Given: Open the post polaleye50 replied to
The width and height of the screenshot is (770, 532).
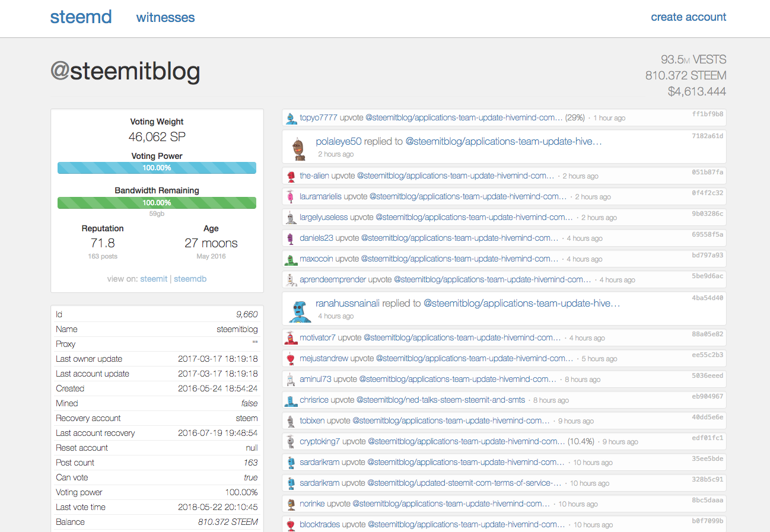Looking at the screenshot, I should coord(504,142).
